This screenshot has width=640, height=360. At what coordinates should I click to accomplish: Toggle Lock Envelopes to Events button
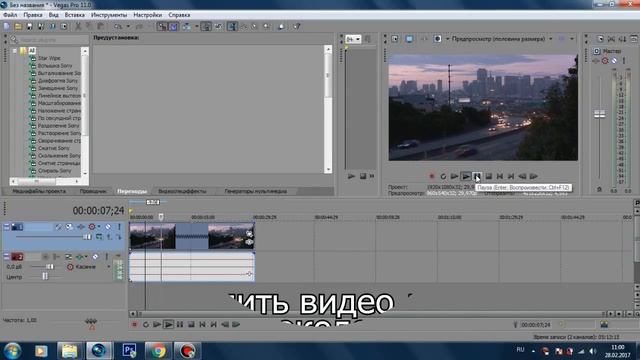[x=206, y=27]
